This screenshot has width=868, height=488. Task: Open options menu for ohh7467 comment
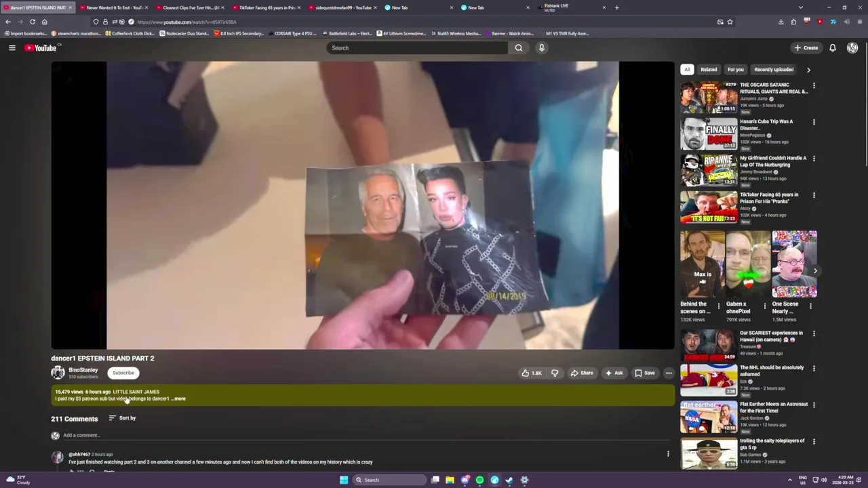click(x=668, y=454)
